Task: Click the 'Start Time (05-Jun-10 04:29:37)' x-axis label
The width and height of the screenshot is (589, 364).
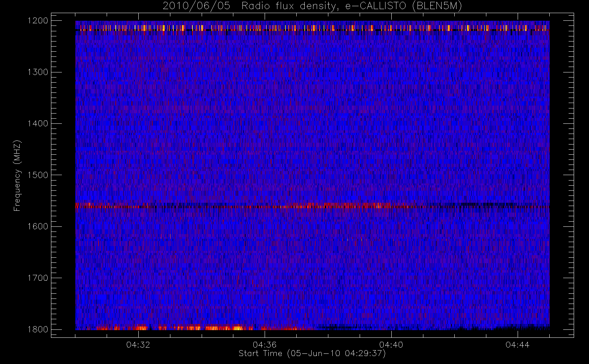Action: pos(312,353)
